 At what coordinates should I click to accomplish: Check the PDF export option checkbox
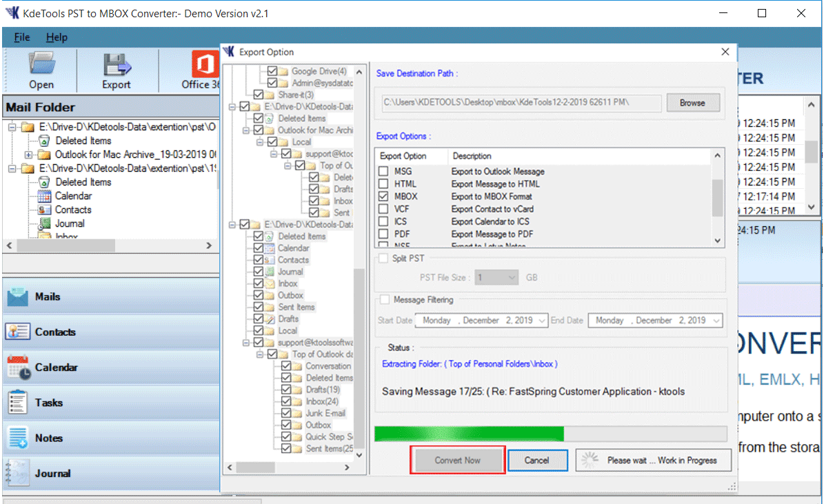pos(383,234)
